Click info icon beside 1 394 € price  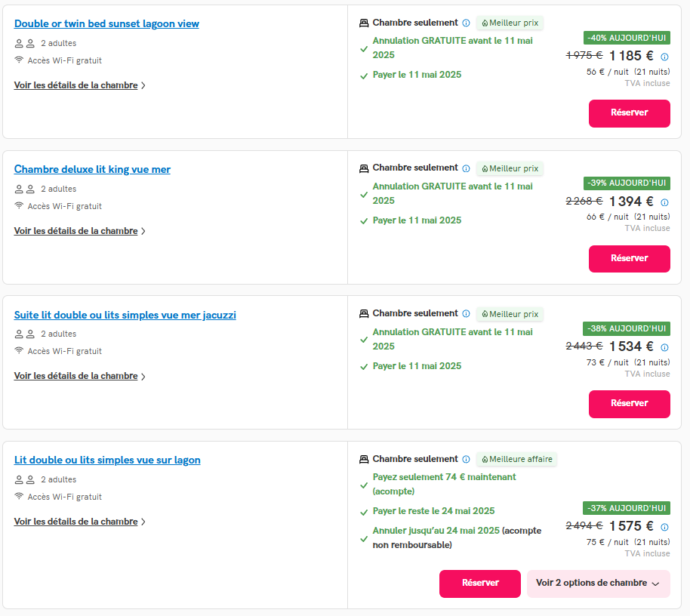pos(664,202)
